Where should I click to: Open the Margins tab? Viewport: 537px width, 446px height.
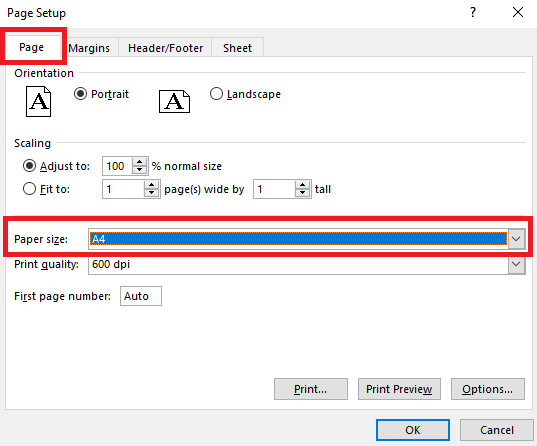point(89,48)
